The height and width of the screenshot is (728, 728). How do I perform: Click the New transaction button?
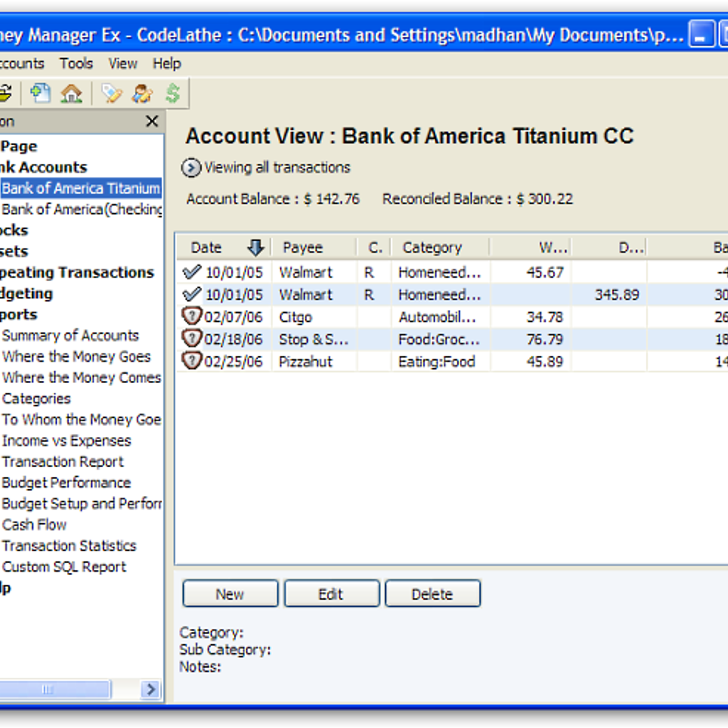pyautogui.click(x=230, y=593)
